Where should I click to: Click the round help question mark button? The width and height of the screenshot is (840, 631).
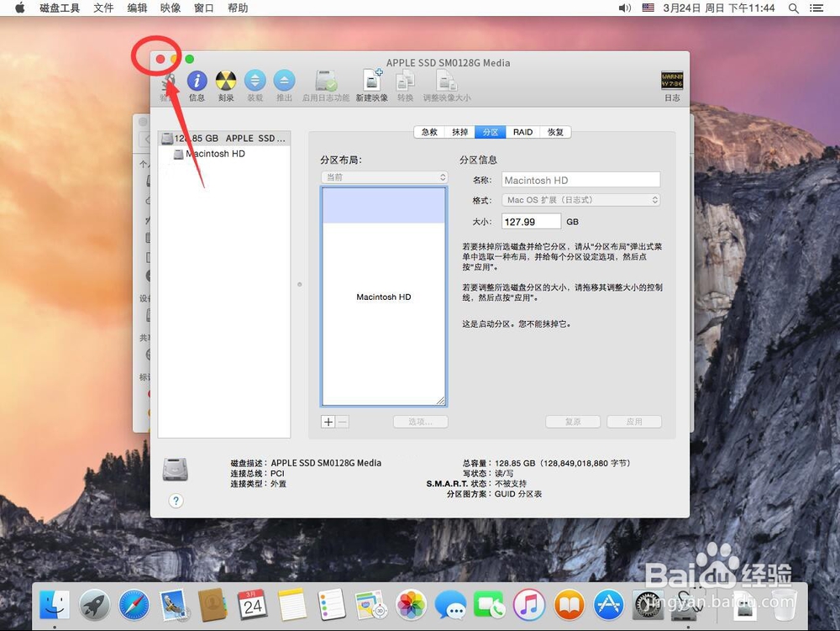pos(176,501)
